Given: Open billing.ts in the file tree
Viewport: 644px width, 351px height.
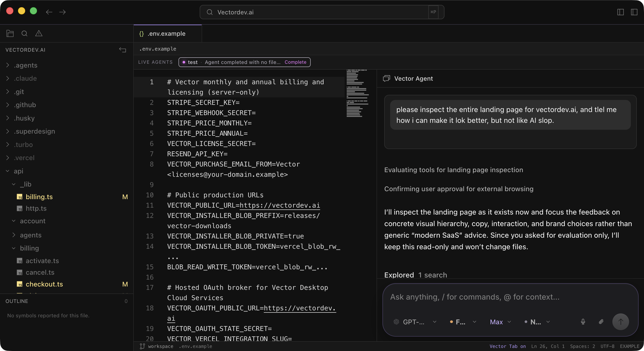Looking at the screenshot, I should pyautogui.click(x=39, y=197).
